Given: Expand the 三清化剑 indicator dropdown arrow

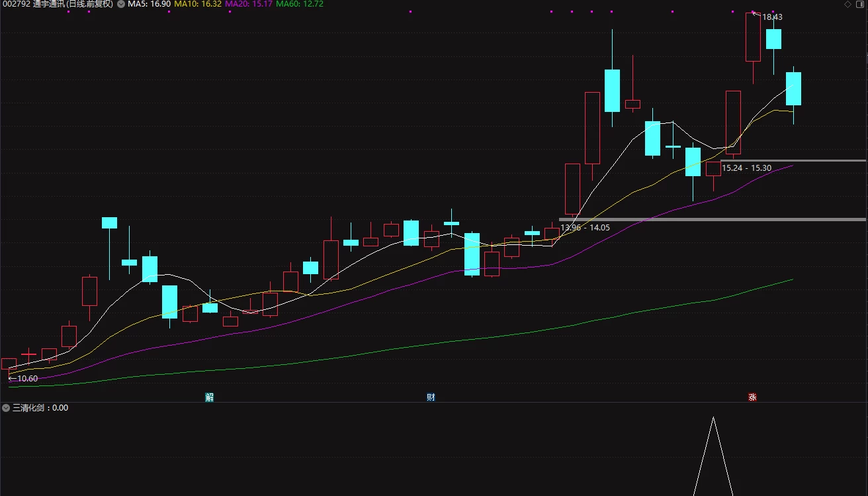Looking at the screenshot, I should pos(6,408).
